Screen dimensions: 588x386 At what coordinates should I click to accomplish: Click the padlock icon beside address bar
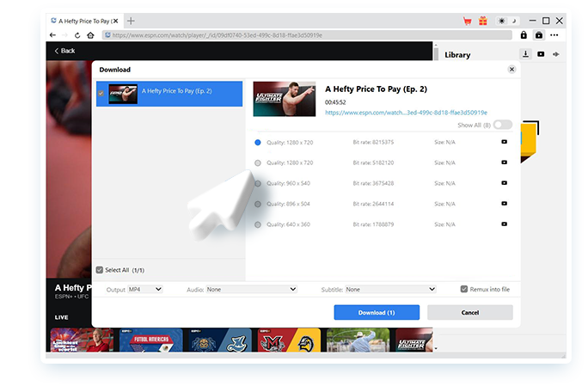pos(524,35)
